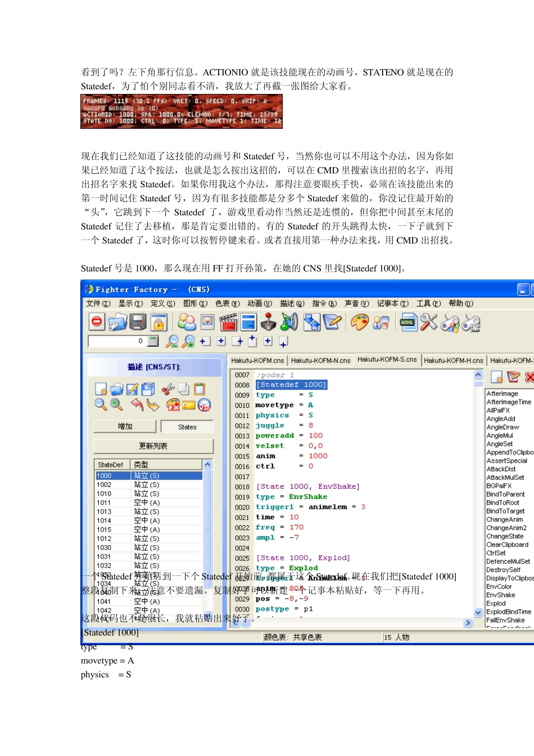Select ChangeState in controller list
Viewport: 534px width, 756px height.
505,536
